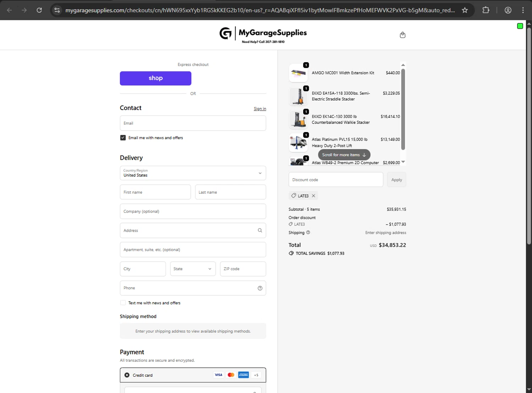Click the AMGO MC001 product thumbnail

298,73
